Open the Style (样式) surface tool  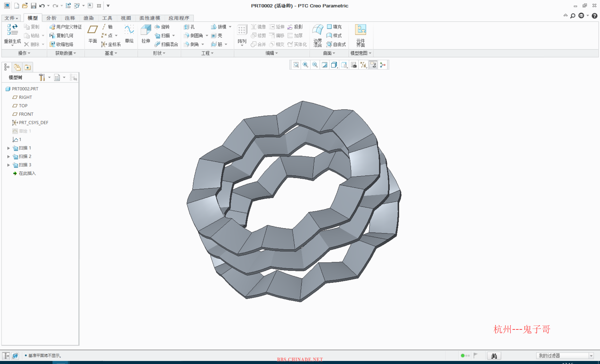(334, 36)
